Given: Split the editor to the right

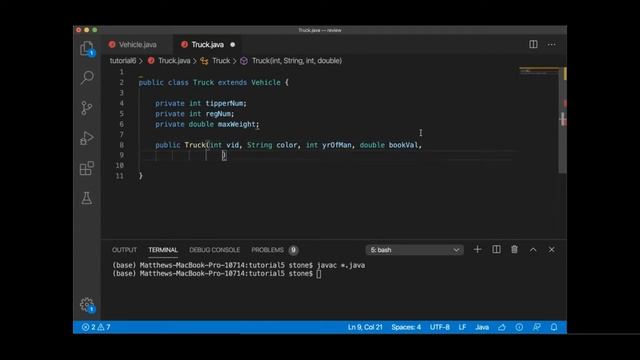Looking at the screenshot, I should (533, 44).
